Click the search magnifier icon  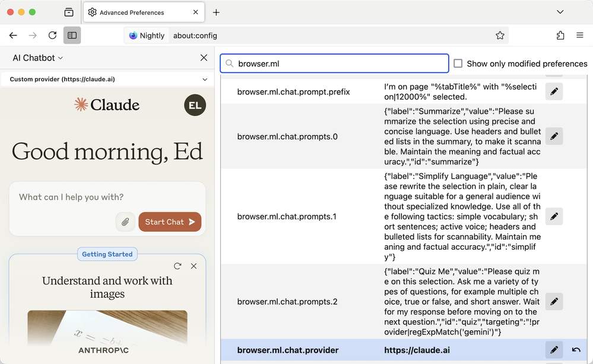[x=229, y=63]
